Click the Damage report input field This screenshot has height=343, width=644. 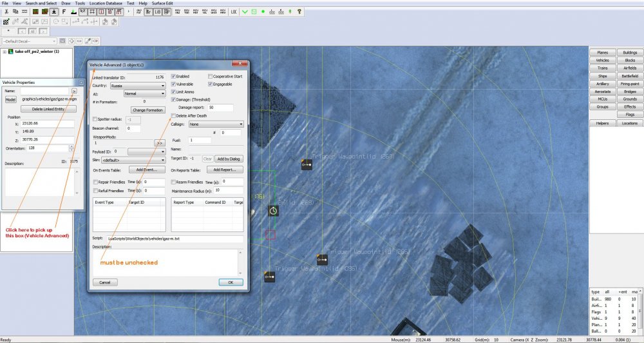click(x=220, y=107)
